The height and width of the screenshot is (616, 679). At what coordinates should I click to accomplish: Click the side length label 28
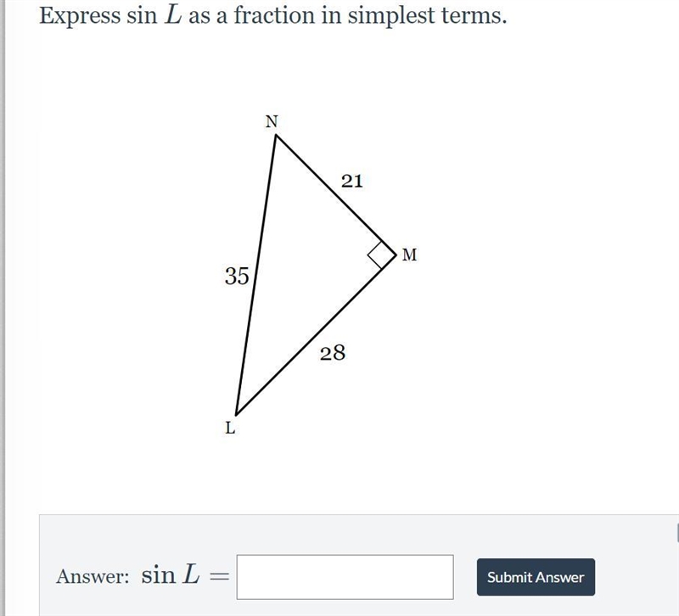[x=333, y=353]
